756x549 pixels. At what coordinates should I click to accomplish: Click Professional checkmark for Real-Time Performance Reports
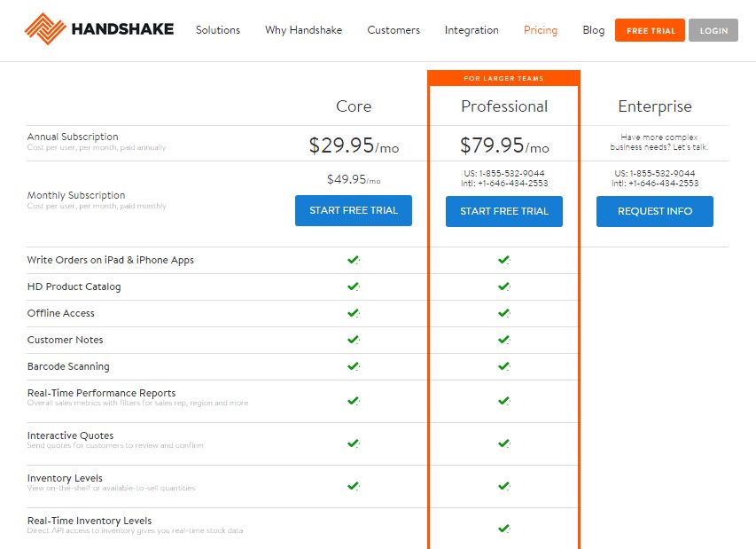pos(503,400)
